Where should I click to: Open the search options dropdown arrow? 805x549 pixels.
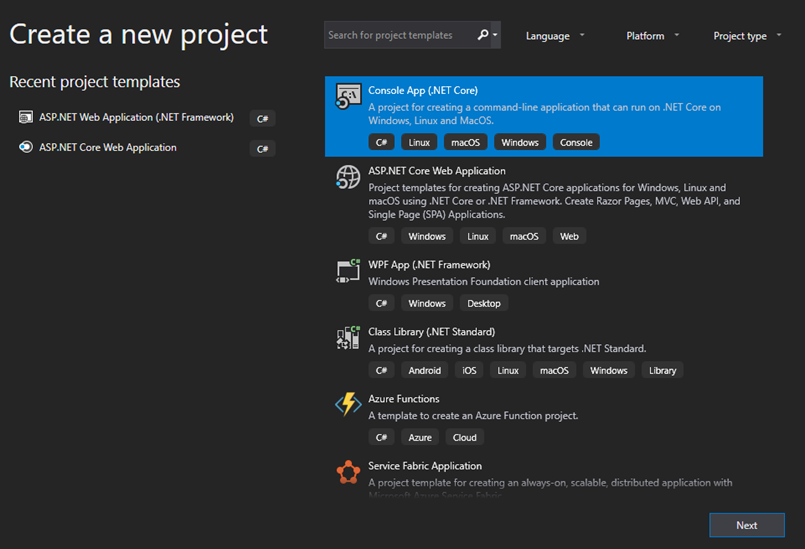point(495,35)
